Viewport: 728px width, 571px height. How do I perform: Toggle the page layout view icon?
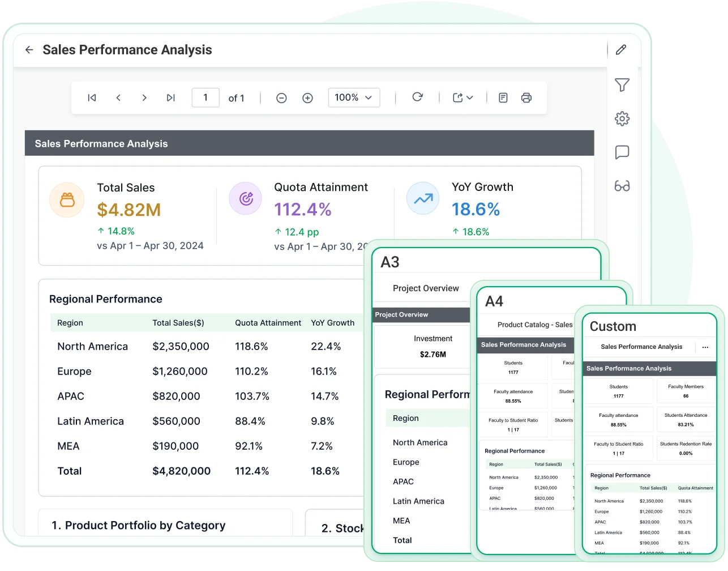pos(503,98)
